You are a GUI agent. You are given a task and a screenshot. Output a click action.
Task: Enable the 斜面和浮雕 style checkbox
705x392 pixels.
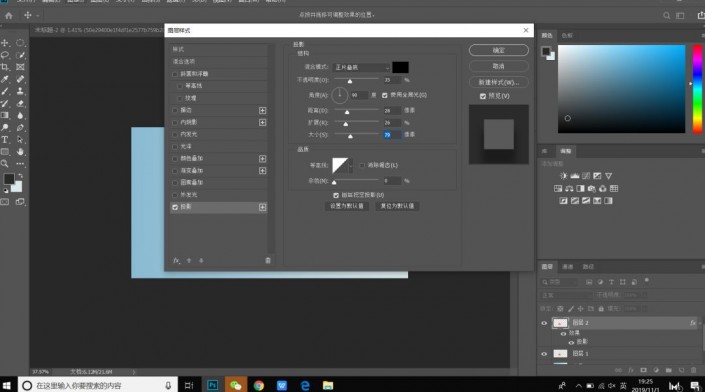click(175, 74)
